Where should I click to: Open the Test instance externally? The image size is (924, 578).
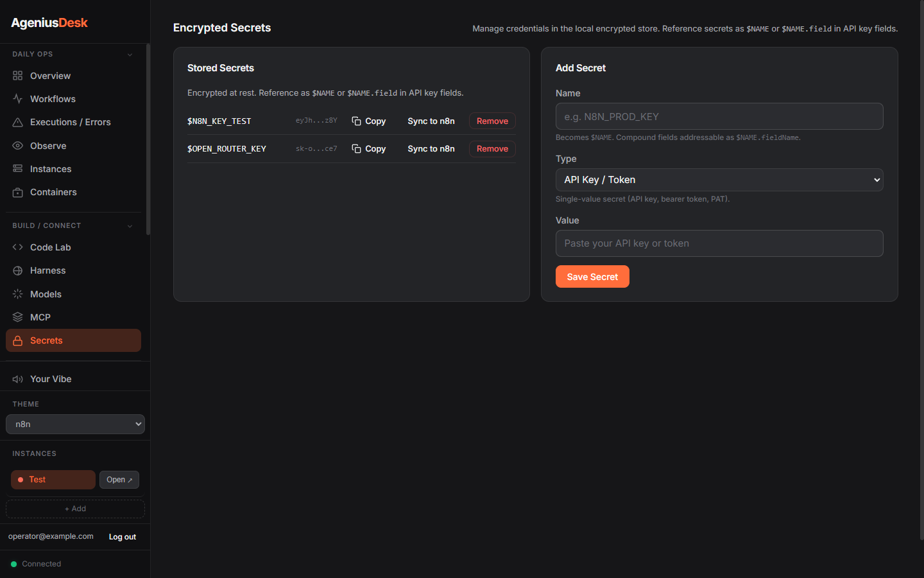[119, 480]
